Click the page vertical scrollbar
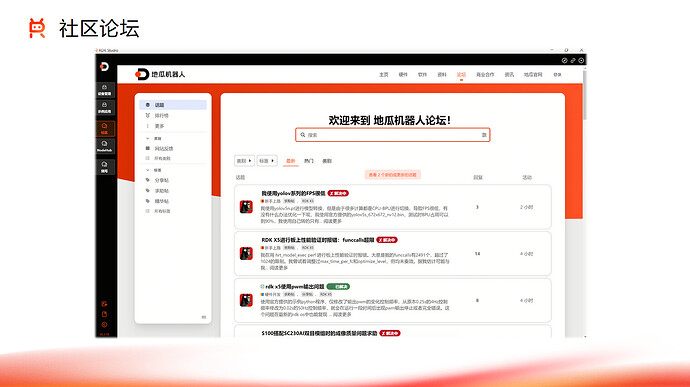This screenshot has height=387, width=690. (x=584, y=95)
